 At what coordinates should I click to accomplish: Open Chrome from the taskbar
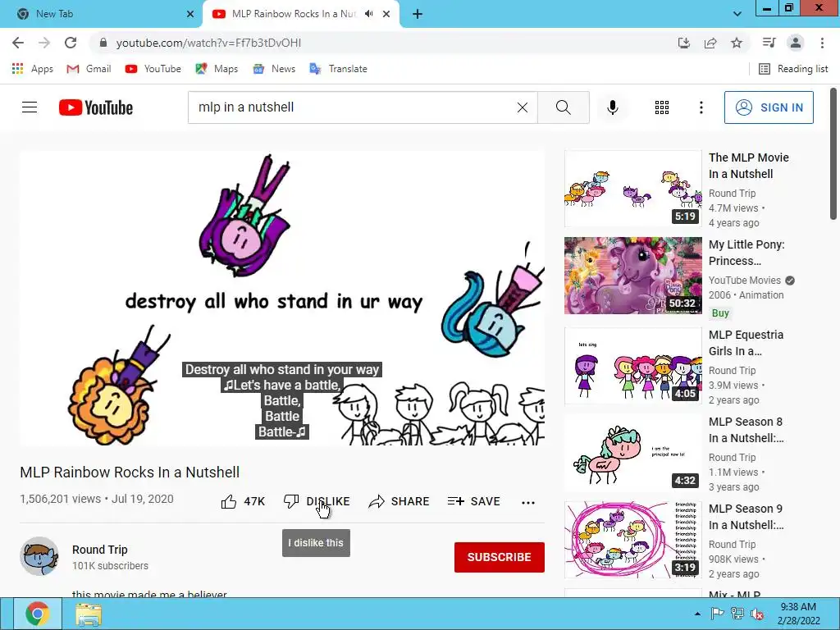pos(38,614)
